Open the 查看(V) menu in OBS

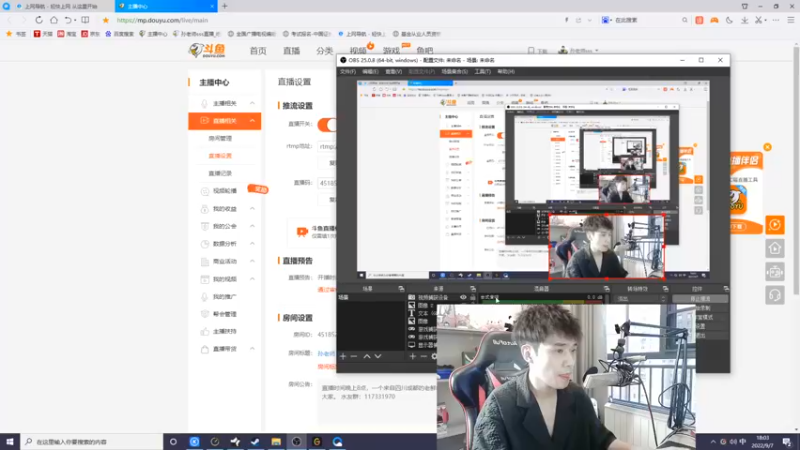(393, 71)
